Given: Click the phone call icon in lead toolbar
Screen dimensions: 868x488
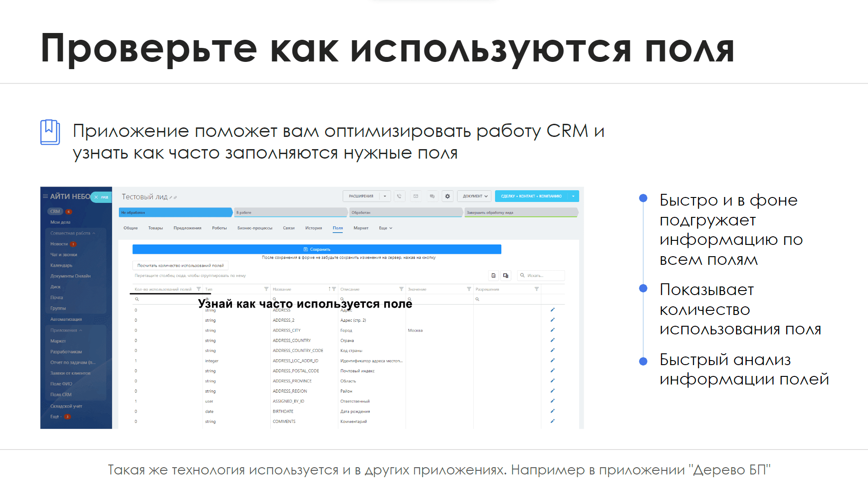Looking at the screenshot, I should coord(399,196).
